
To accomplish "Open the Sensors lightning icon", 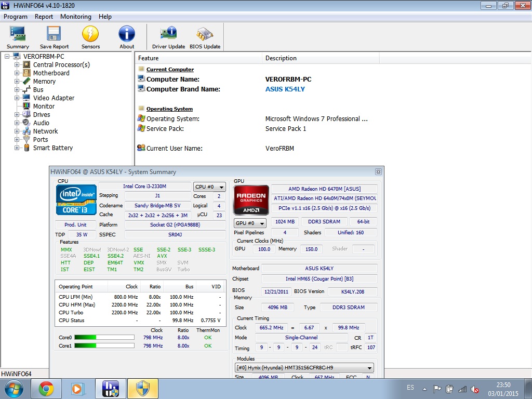I will click(x=90, y=36).
